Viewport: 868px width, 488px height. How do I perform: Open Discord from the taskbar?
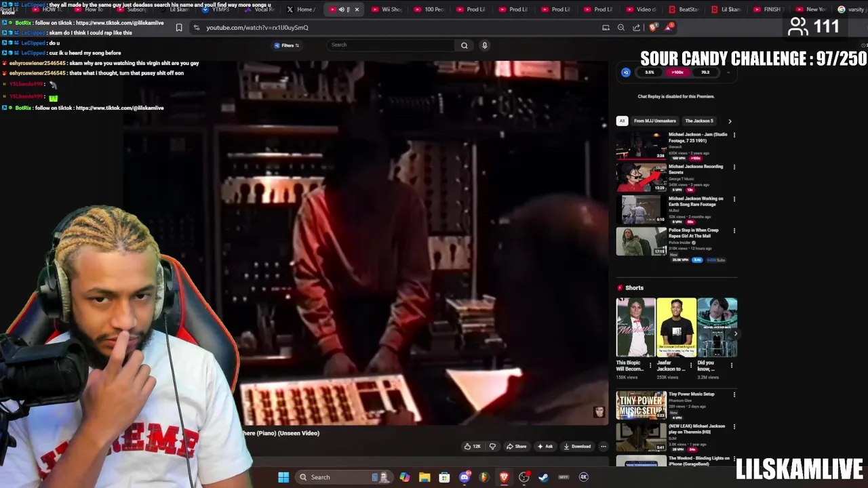tap(465, 477)
